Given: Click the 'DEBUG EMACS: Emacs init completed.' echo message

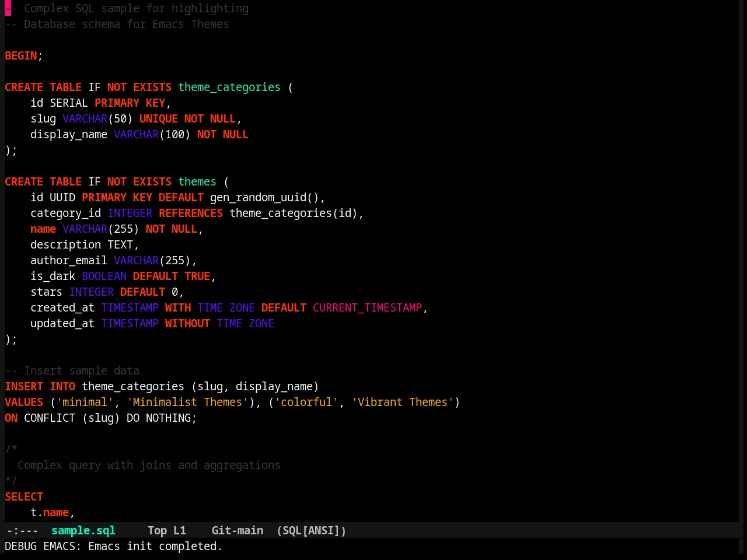Looking at the screenshot, I should click(114, 546).
